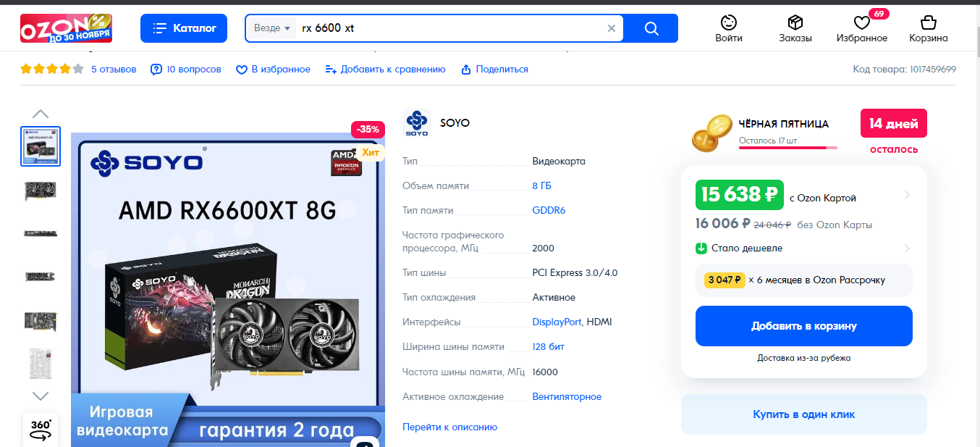Click Купить в один клик button
980x447 pixels.
804,414
